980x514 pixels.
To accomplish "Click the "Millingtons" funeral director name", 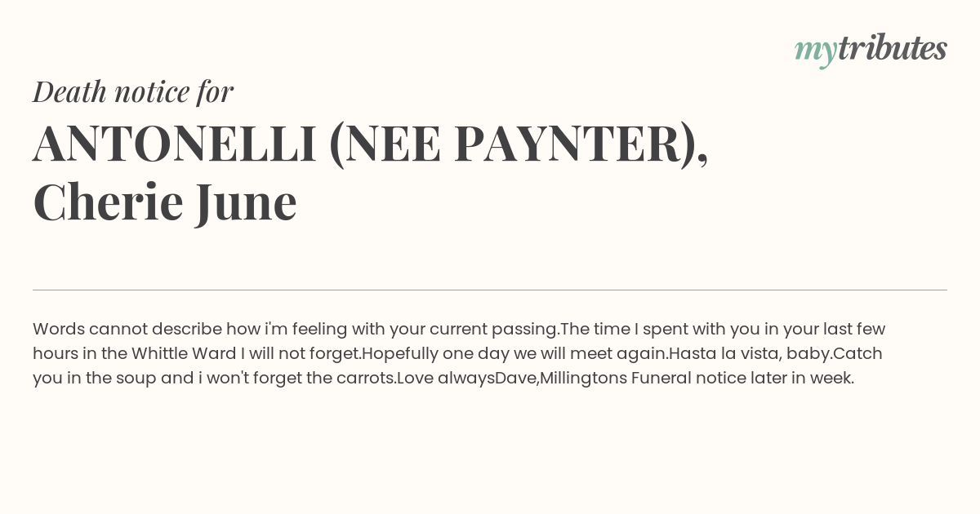I will tap(583, 378).
